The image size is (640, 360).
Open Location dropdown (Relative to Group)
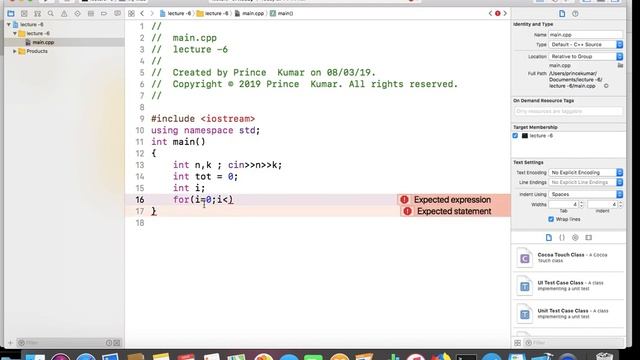pos(586,56)
